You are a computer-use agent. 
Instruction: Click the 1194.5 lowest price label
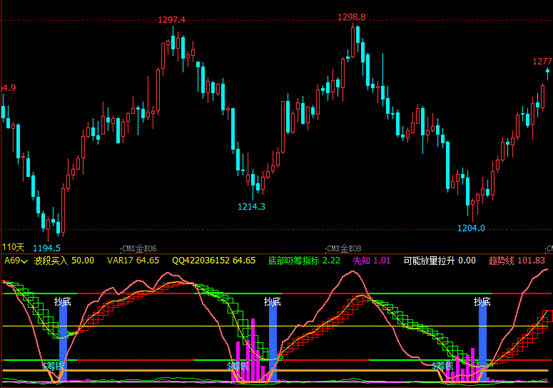tap(47, 248)
